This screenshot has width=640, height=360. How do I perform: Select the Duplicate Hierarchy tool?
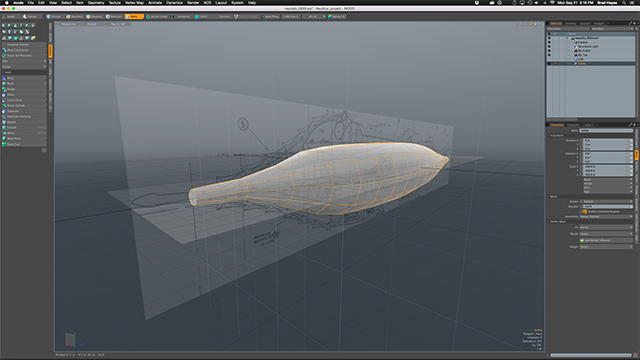(24, 116)
